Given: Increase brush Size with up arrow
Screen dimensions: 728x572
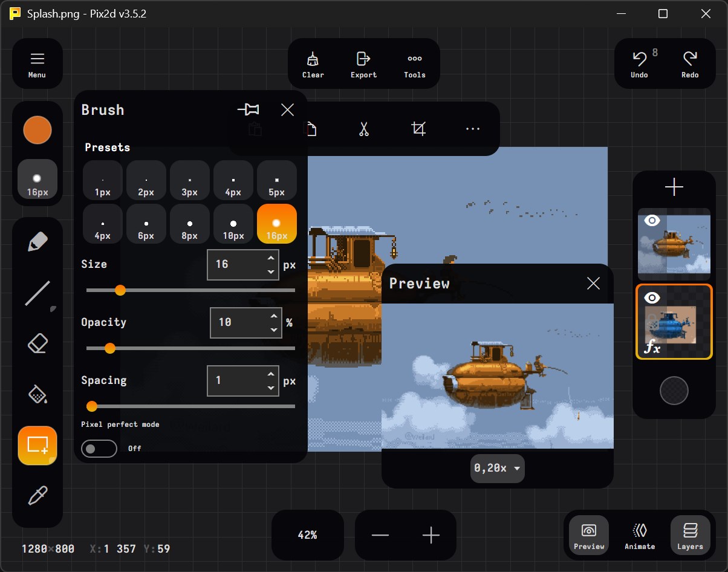Looking at the screenshot, I should [271, 258].
